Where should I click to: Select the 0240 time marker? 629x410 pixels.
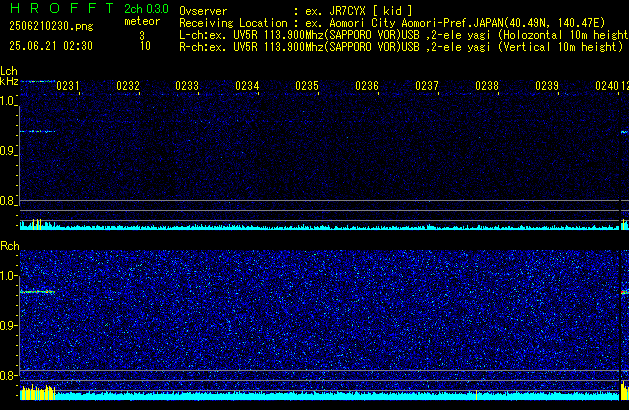click(607, 86)
